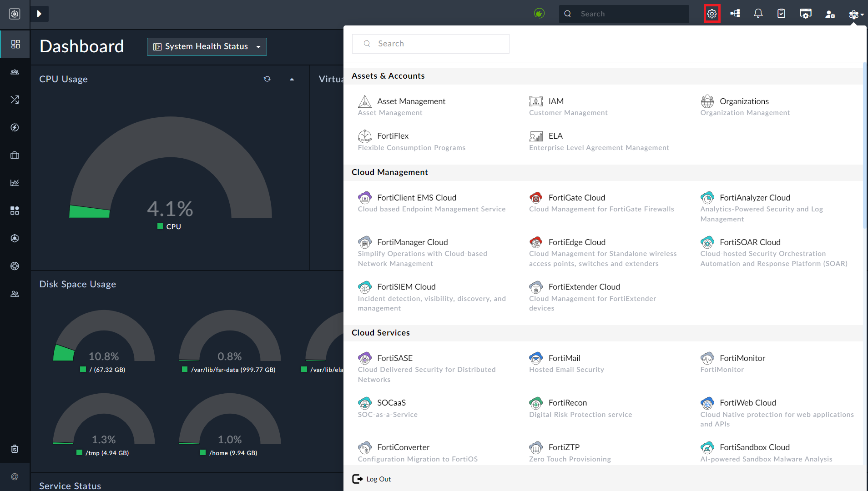Open the briefcase Cases icon in sidebar
Screen dimensions: 868x491
15,155
